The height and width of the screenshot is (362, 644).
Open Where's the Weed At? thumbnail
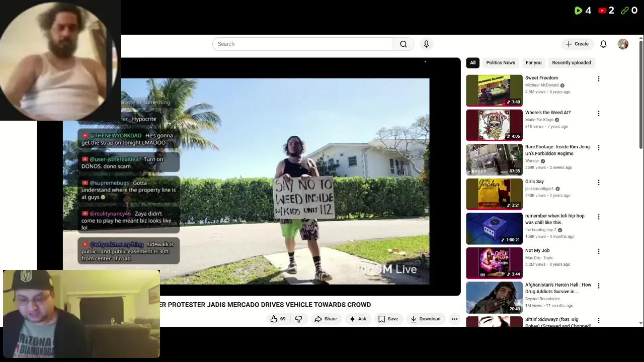[x=494, y=125]
